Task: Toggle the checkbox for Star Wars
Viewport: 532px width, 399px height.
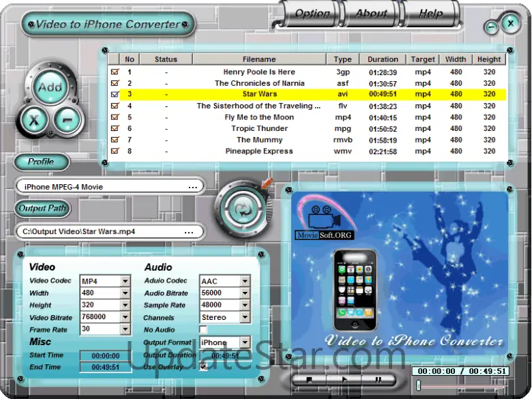Action: [115, 94]
